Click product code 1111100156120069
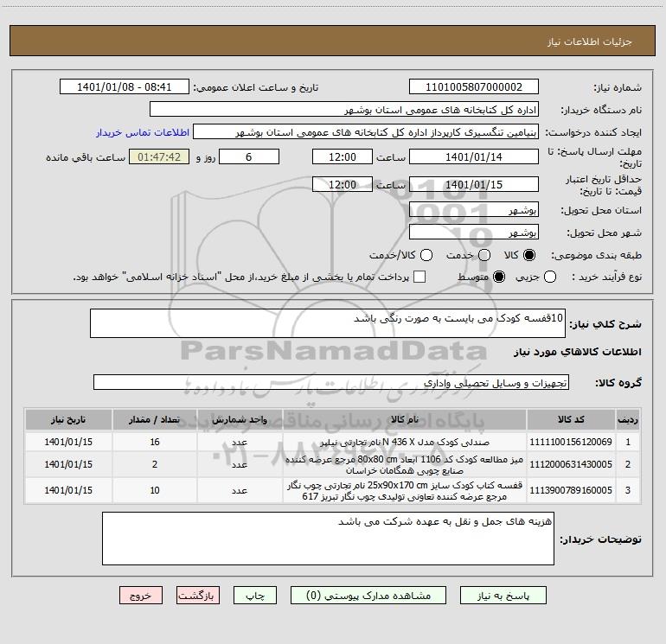Image resolution: width=666 pixels, height=644 pixels. point(571,442)
